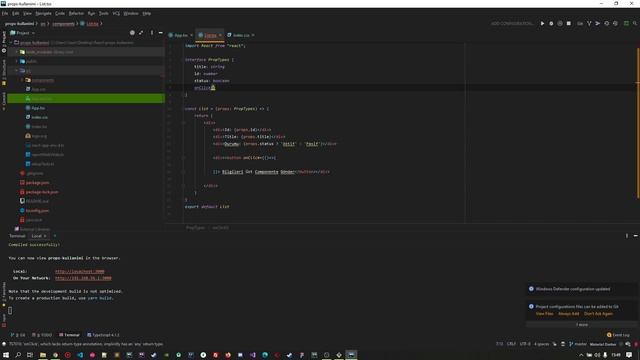
Task: Open the localhost:3000 link in the terminal
Action: (x=80, y=271)
